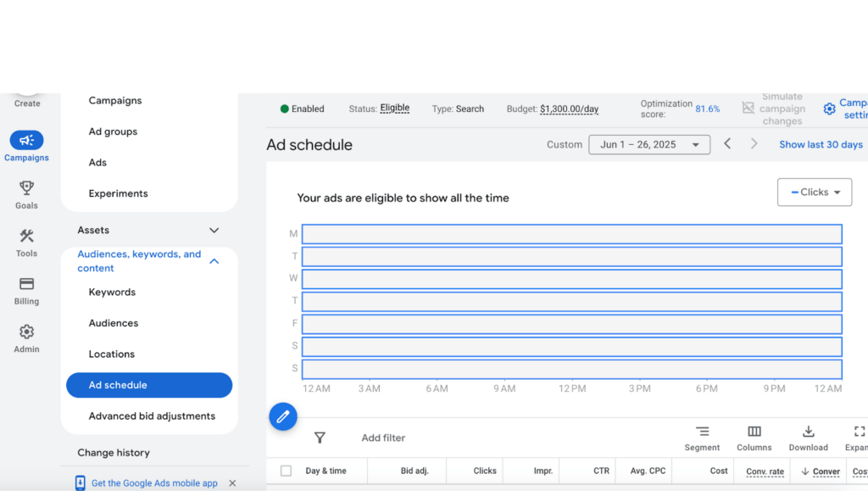Viewport: 868px width, 491px height.
Task: Open the Clicks metric dropdown on the chart
Action: tap(814, 192)
